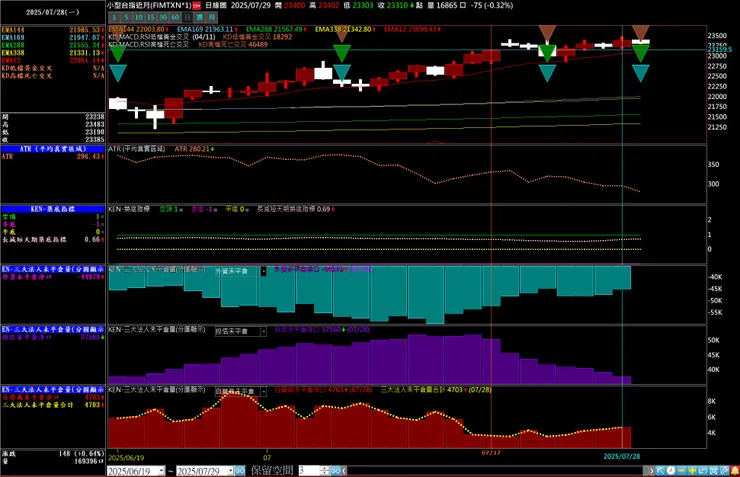Select the 30-minute timeframe button
Screen dimensions: 740x477
tap(163, 17)
